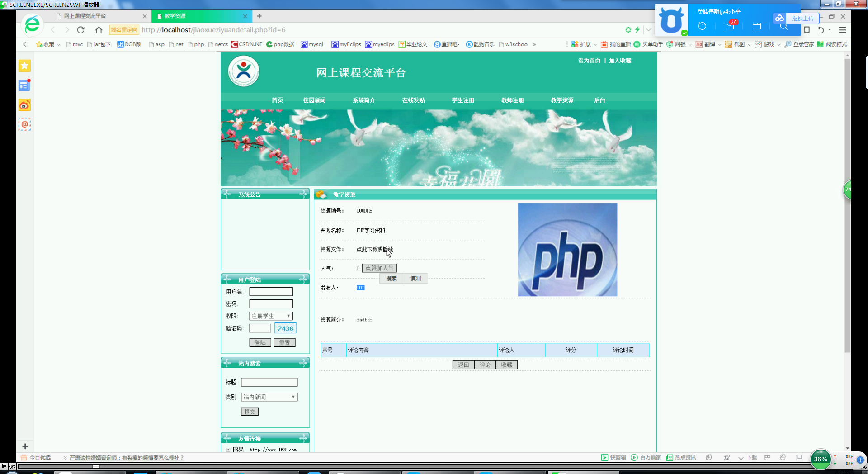Click the lightning speed mode icon
Viewport: 868px width, 474px height.
637,30
